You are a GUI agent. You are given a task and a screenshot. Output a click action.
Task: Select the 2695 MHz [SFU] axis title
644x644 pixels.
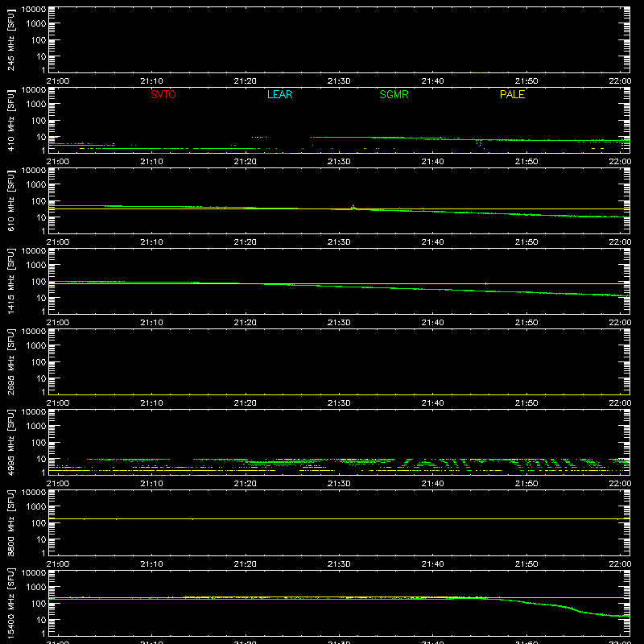coord(11,361)
